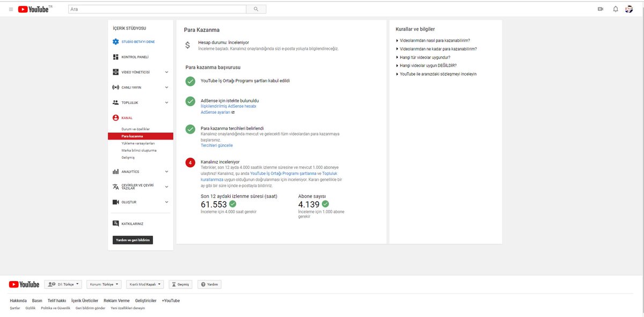
Task: Try Studio Beta gear icon
Action: coord(115,42)
